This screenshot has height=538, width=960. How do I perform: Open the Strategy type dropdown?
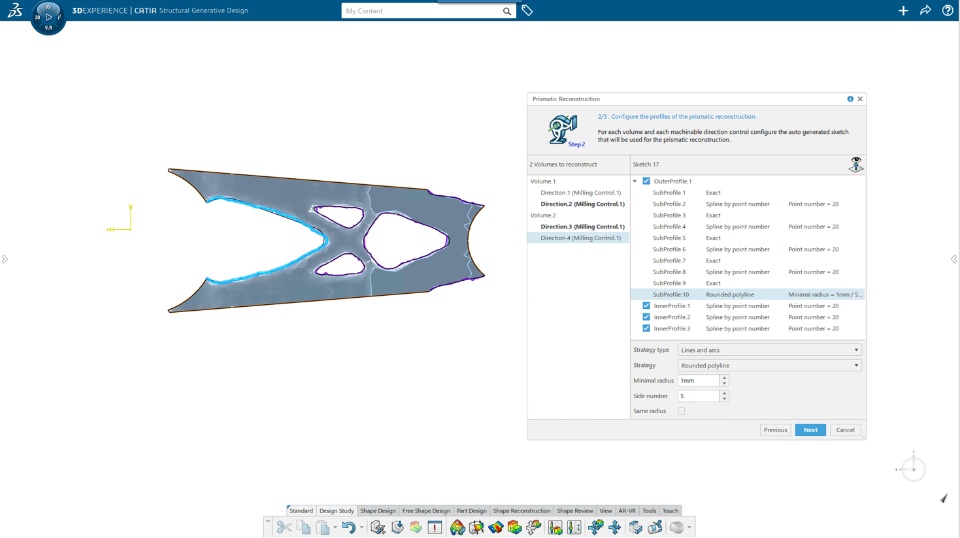click(x=770, y=350)
